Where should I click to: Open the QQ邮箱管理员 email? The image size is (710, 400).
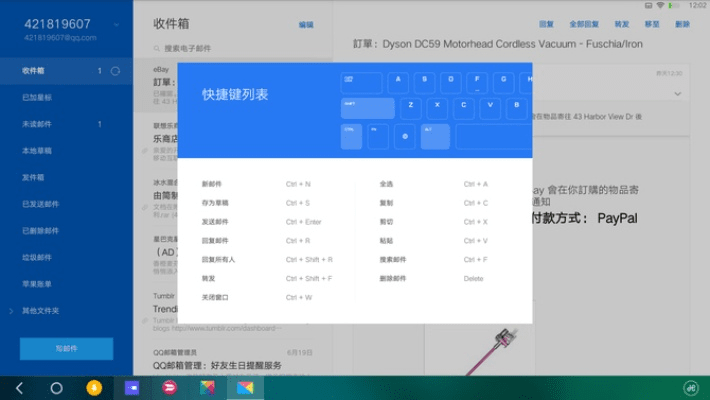coord(233,360)
